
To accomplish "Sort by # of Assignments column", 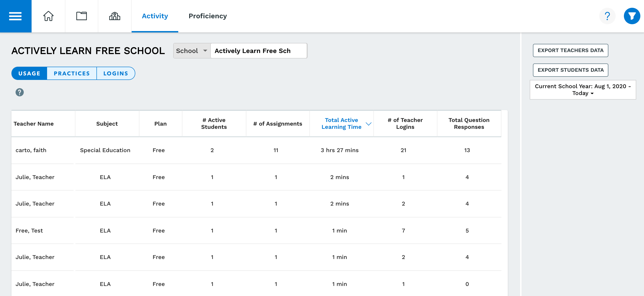I will click(x=278, y=124).
